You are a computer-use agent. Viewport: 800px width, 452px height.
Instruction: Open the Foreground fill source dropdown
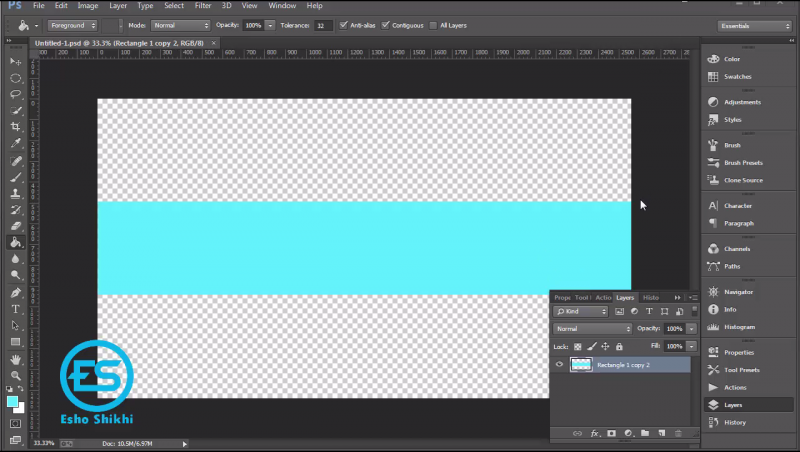click(72, 26)
